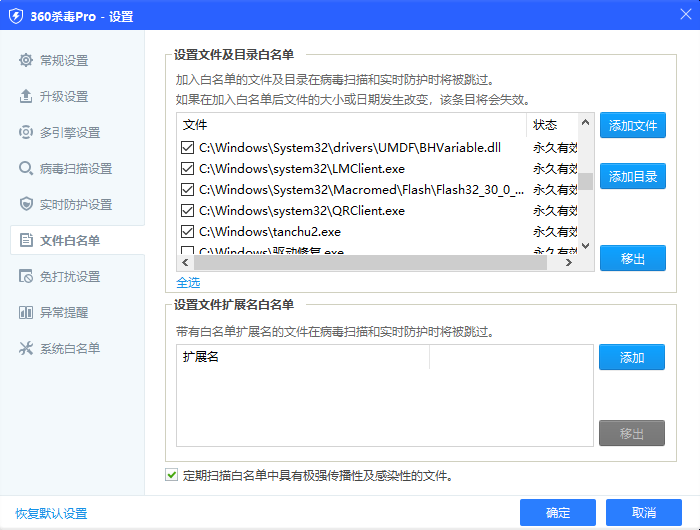Image resolution: width=700 pixels, height=530 pixels.
Task: Click the do-not-disturb icon beside 免打扰设置
Action: click(26, 276)
